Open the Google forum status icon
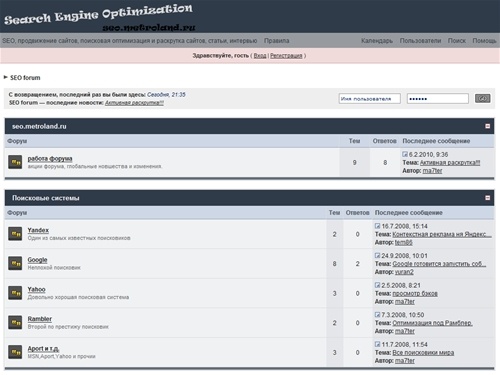 point(15,263)
